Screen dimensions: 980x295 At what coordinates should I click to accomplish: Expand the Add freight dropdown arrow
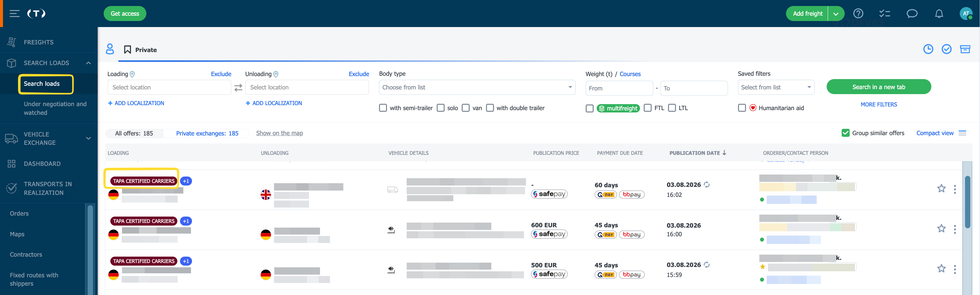coord(836,14)
